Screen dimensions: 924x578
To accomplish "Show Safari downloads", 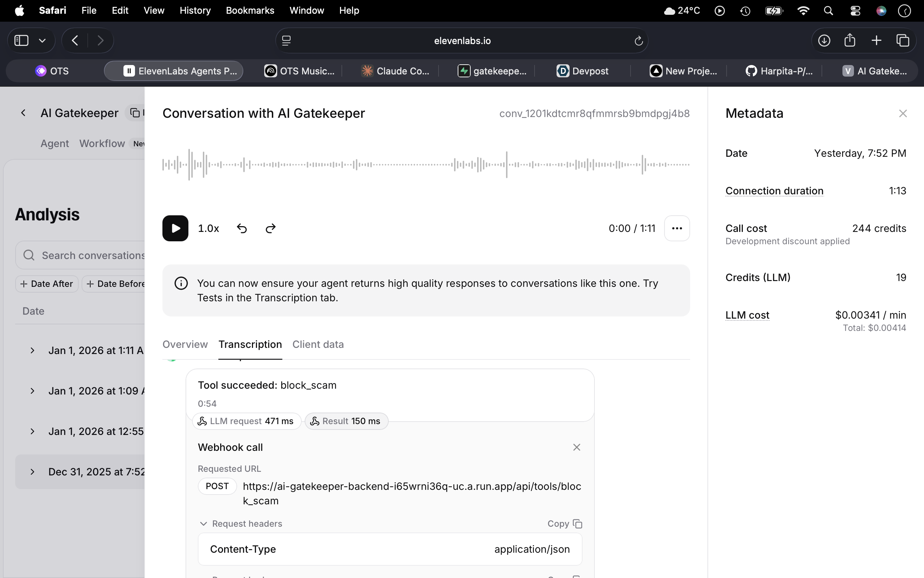I will [824, 40].
